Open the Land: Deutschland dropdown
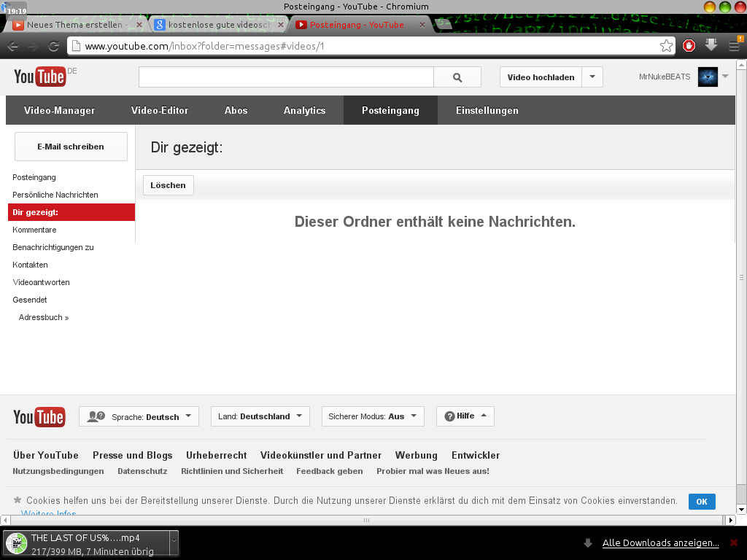The image size is (747, 560). tap(260, 416)
